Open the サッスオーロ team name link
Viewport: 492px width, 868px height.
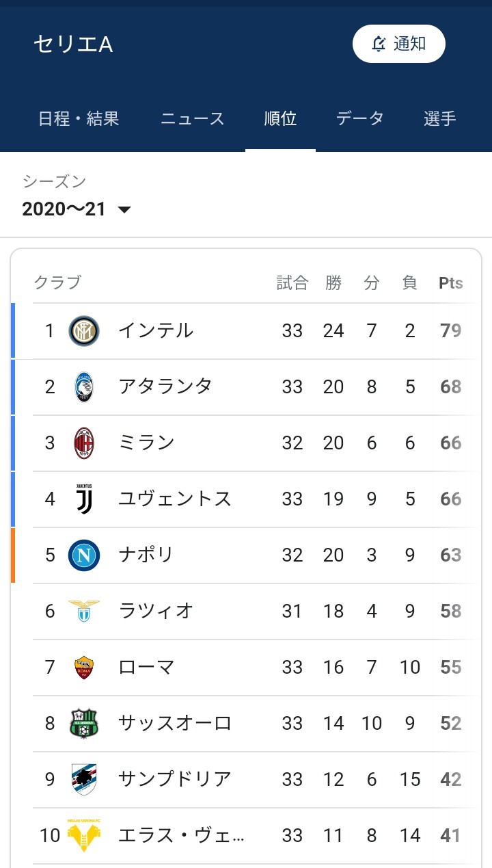pyautogui.click(x=175, y=723)
